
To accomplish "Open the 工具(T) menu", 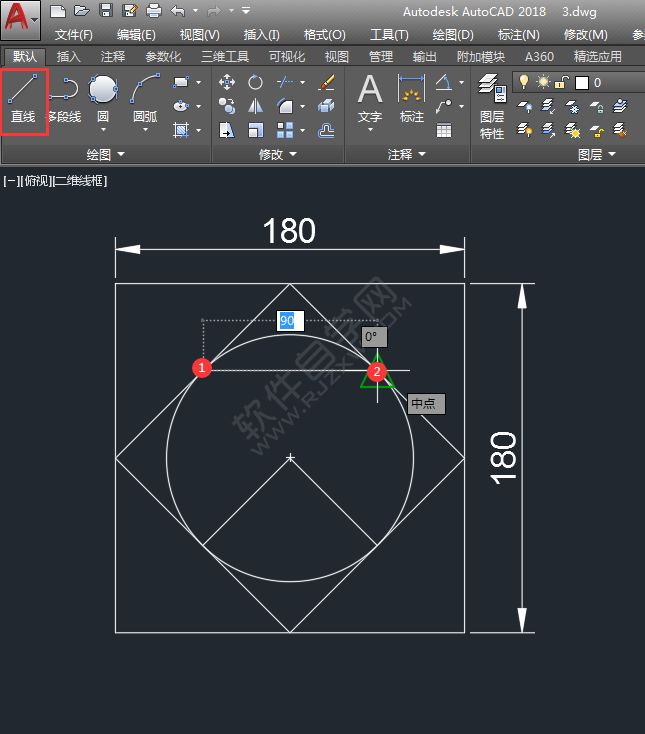I will pyautogui.click(x=389, y=35).
